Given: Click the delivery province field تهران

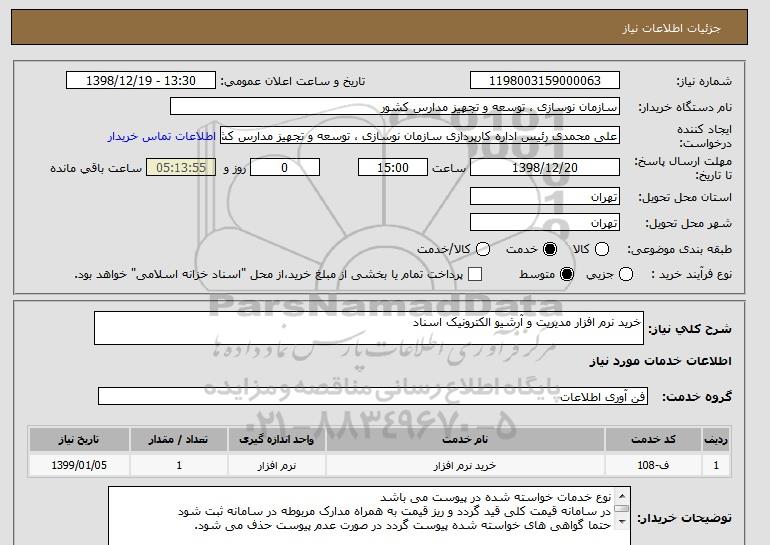Looking at the screenshot, I should click(545, 196).
